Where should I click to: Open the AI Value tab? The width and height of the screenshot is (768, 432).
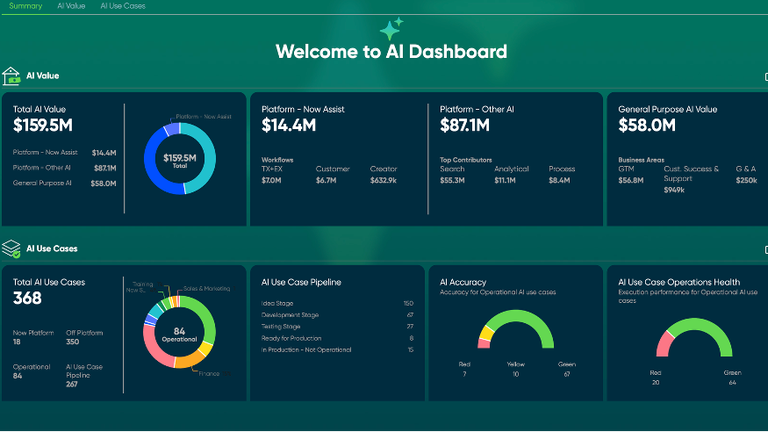(71, 6)
